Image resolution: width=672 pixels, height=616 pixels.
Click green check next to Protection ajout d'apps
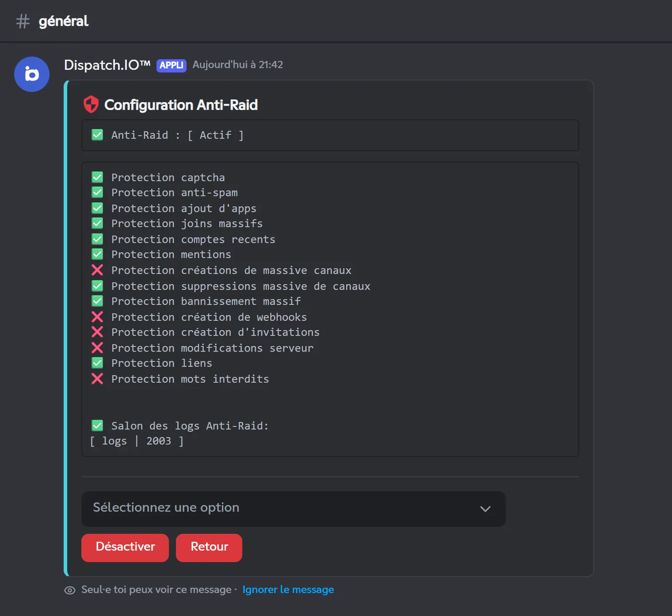pos(97,208)
